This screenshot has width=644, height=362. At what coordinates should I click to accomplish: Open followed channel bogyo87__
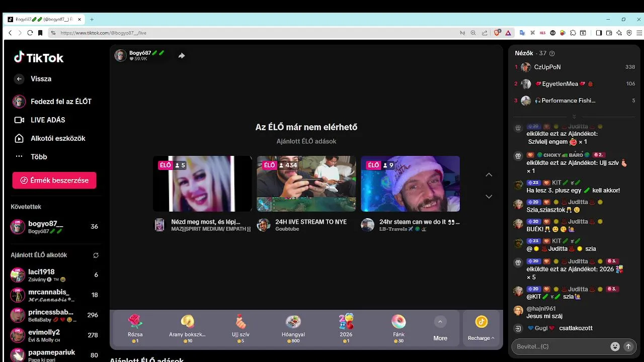(x=54, y=227)
